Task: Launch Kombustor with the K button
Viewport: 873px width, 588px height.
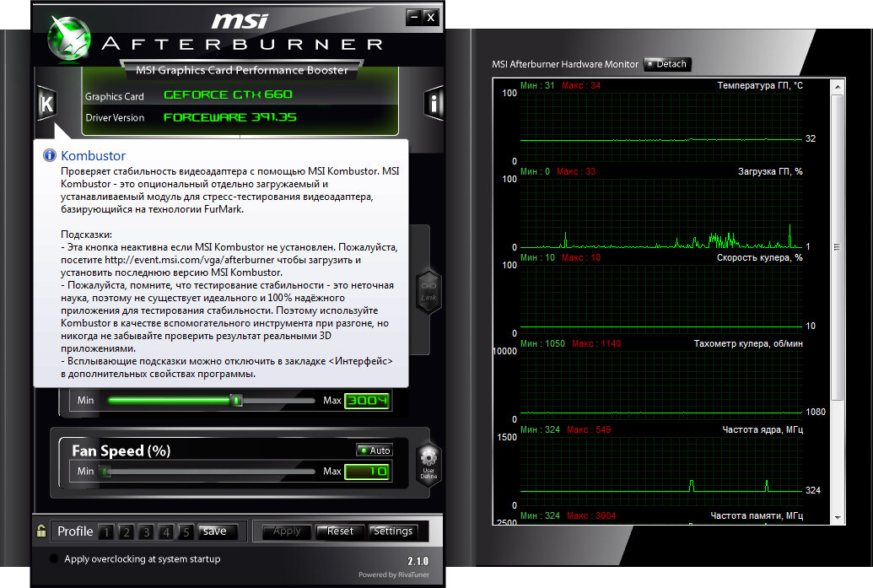Action: click(46, 104)
